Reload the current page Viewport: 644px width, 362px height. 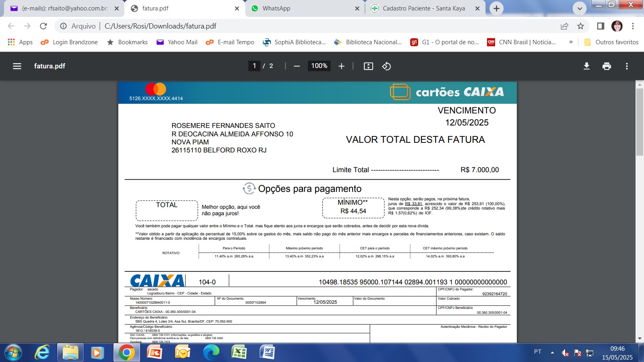pos(43,26)
